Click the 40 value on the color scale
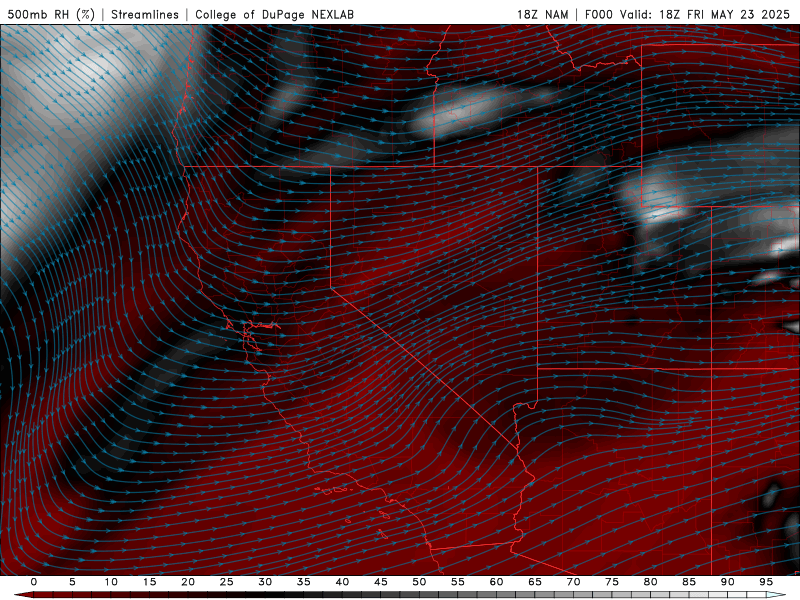The width and height of the screenshot is (800, 600). coord(342,582)
